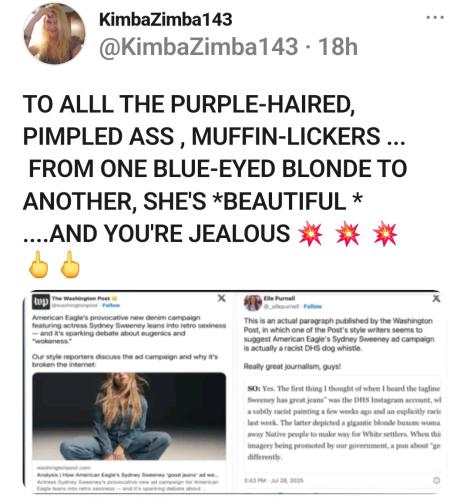Follow the Elle Purnell account
This screenshot has width=470, height=500.
[313, 306]
